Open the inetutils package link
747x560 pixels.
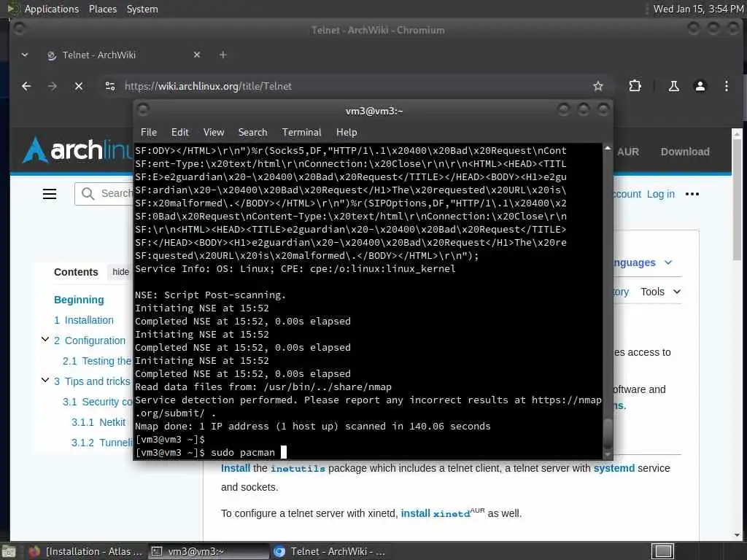[298, 469]
